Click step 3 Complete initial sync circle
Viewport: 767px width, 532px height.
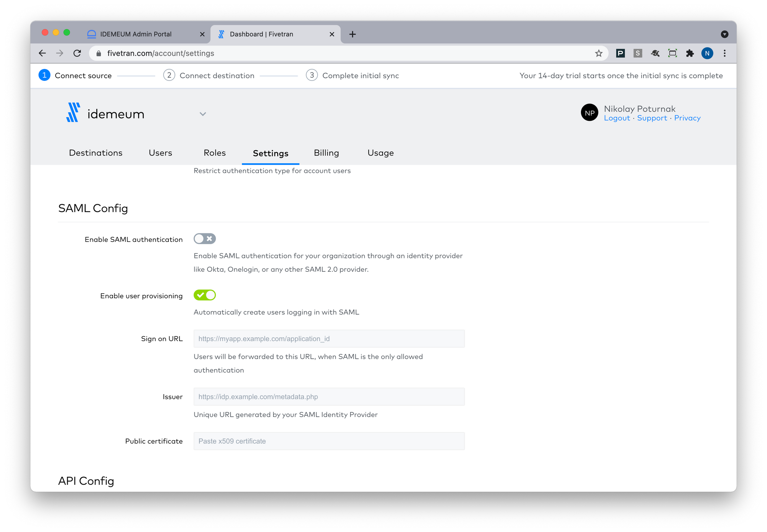pyautogui.click(x=312, y=75)
